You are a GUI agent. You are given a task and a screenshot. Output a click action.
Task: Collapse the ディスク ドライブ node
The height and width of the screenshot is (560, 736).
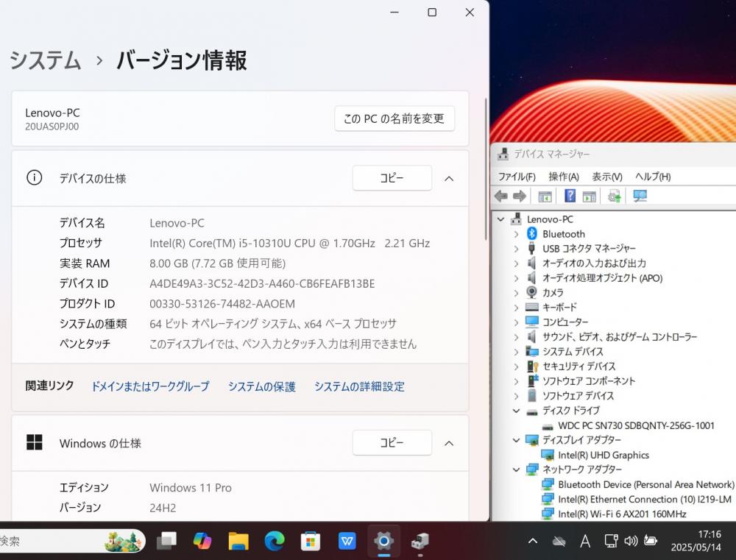coord(517,411)
